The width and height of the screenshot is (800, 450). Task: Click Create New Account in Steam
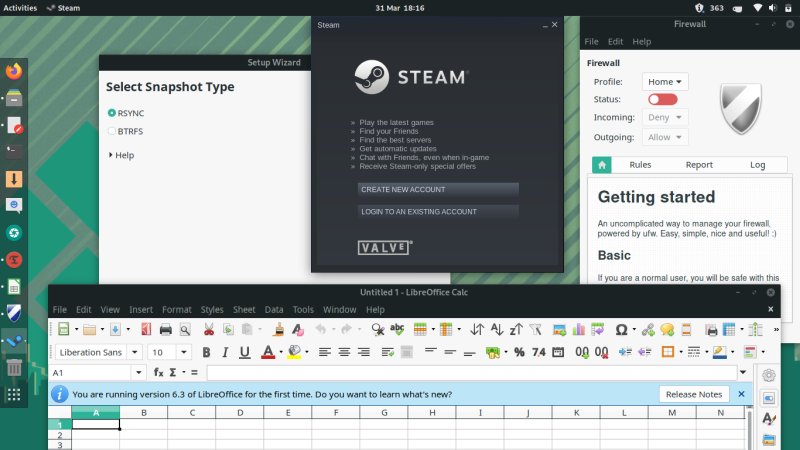click(438, 189)
